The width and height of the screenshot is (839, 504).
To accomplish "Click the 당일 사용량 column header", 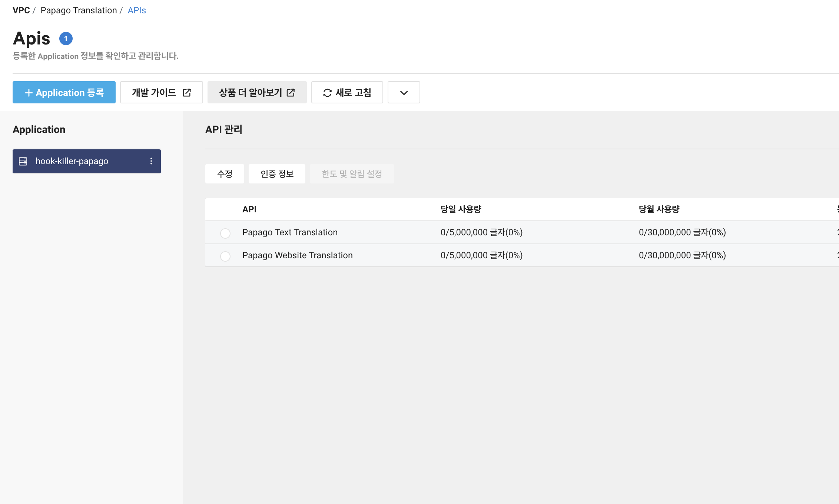I will coord(461,209).
